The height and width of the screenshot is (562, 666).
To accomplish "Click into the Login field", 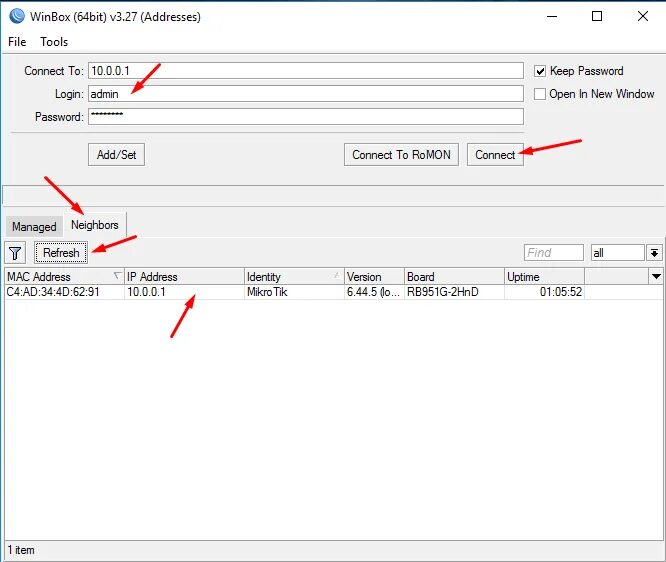I will pyautogui.click(x=306, y=93).
